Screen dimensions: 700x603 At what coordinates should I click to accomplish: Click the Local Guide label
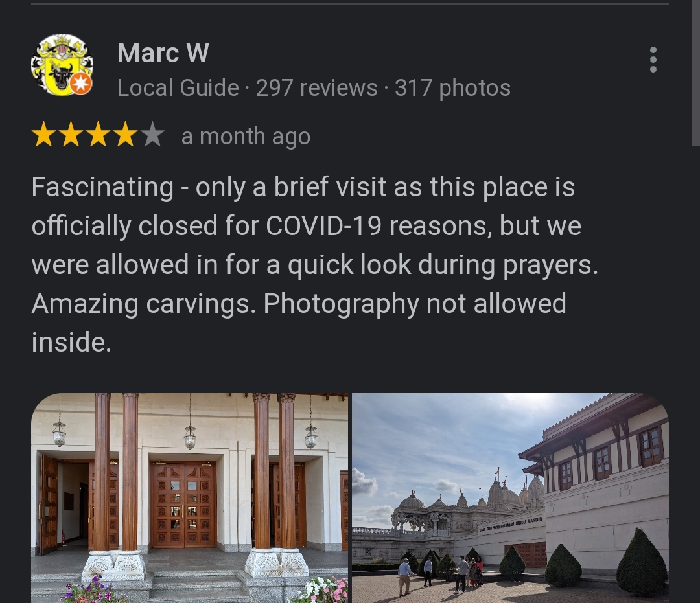pos(178,88)
